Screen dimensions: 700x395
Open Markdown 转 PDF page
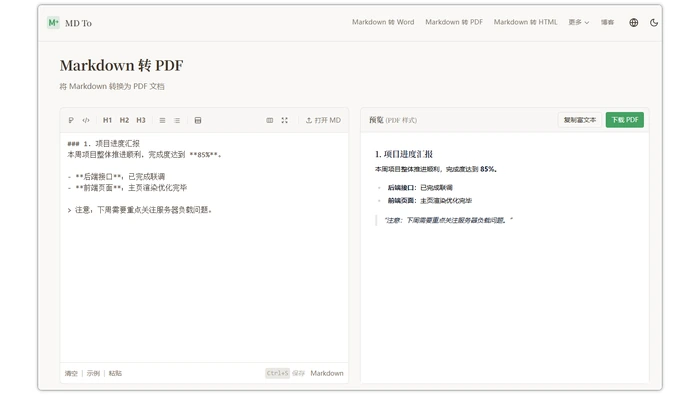click(454, 22)
